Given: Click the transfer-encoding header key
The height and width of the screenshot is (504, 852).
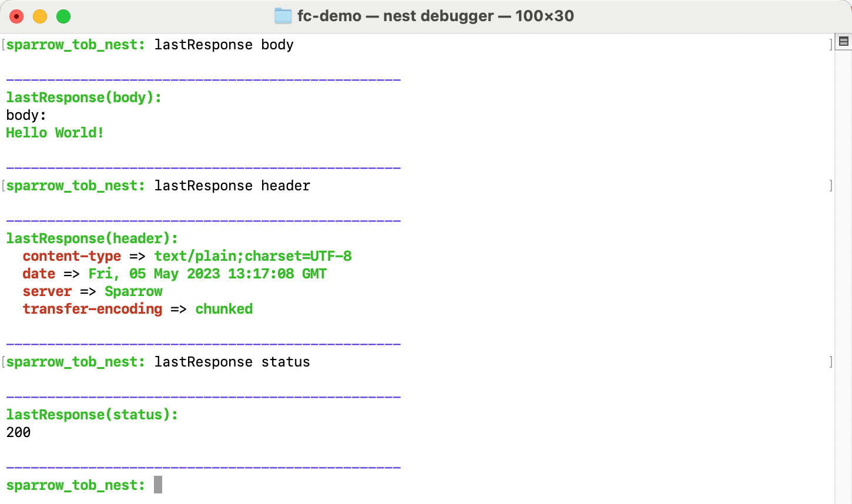Looking at the screenshot, I should pos(92,309).
